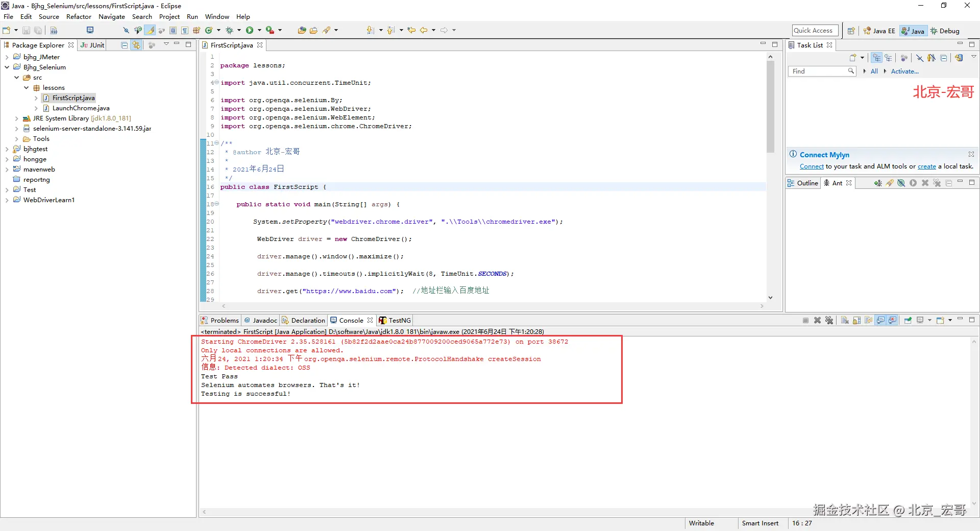Click the Clear Console icon
The height and width of the screenshot is (531, 980).
(x=845, y=320)
